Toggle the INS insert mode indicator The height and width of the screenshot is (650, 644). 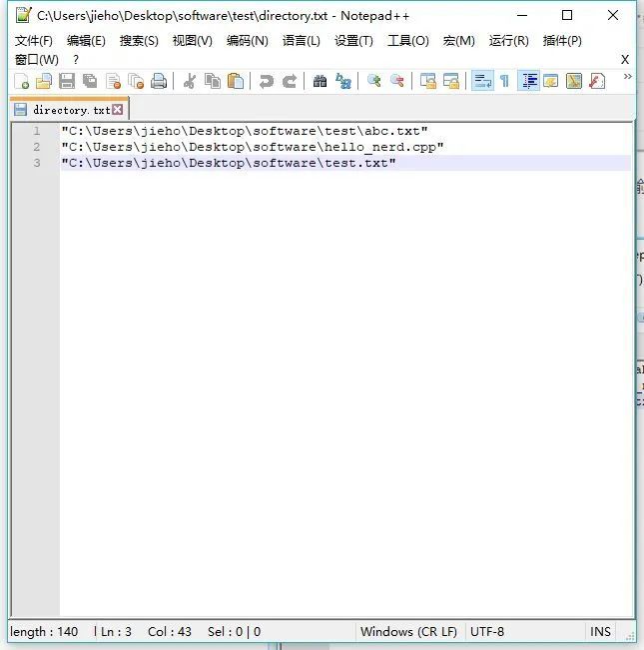pyautogui.click(x=600, y=632)
